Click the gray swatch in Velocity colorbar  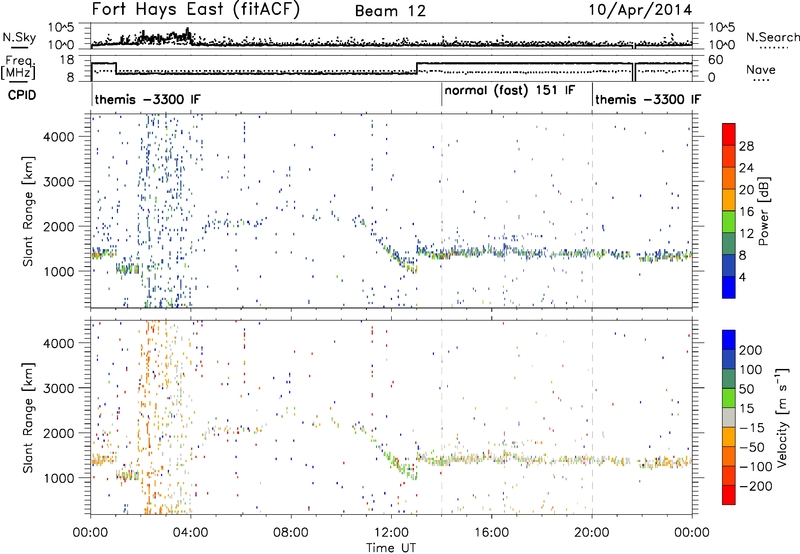coord(729,417)
